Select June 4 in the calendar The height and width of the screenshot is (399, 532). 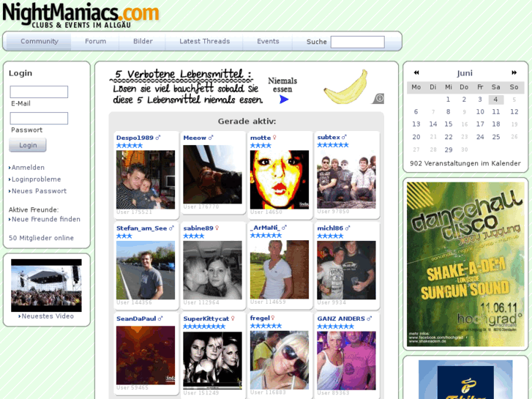[x=495, y=100]
